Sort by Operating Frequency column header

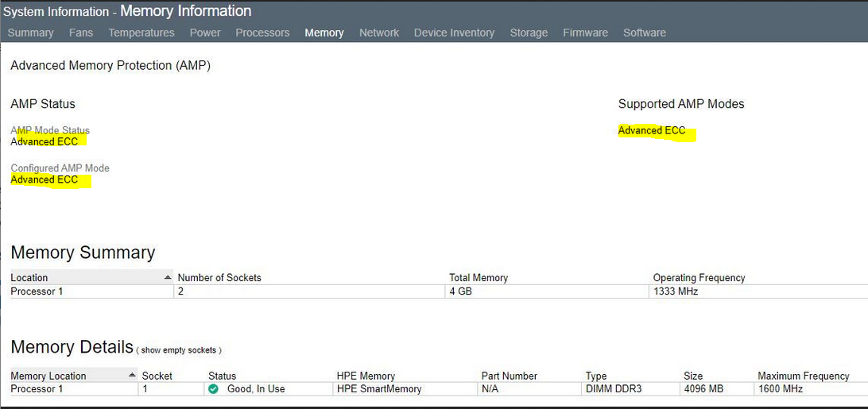point(699,278)
